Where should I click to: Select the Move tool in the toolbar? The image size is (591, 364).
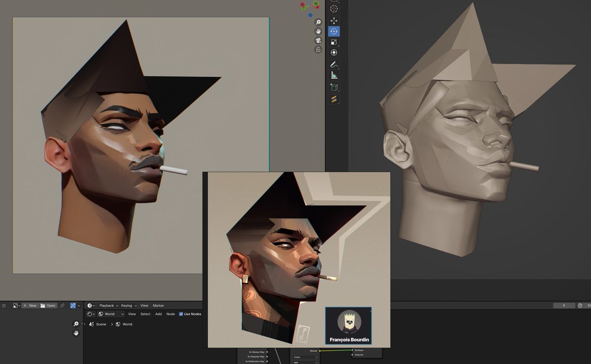(334, 21)
